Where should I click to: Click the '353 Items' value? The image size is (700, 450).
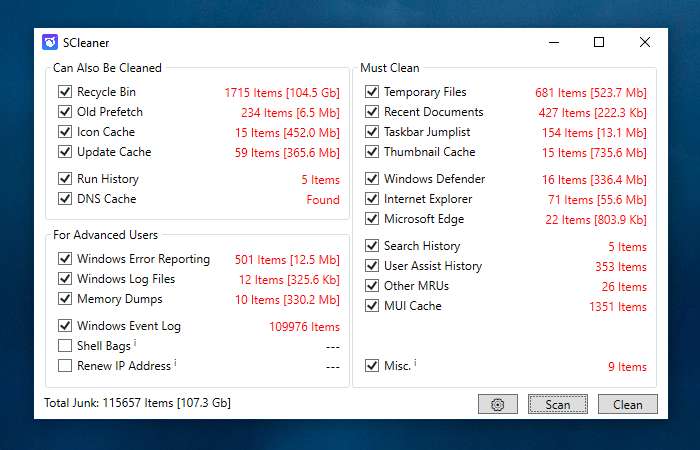pyautogui.click(x=621, y=267)
